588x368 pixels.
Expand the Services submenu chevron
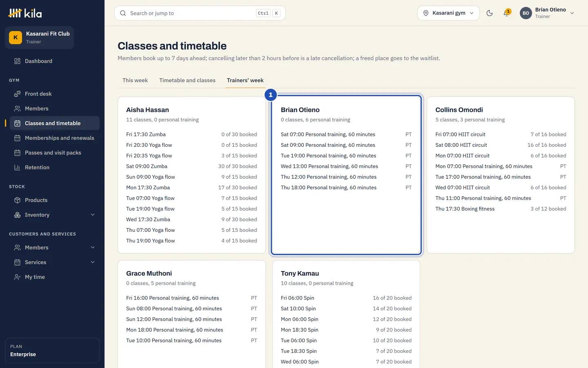pos(93,262)
